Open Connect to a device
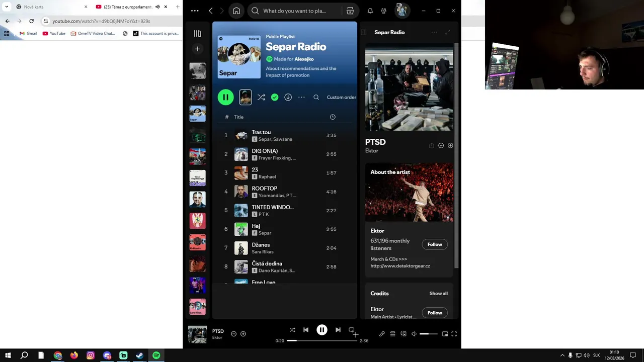The image size is (644, 362). coord(404,334)
